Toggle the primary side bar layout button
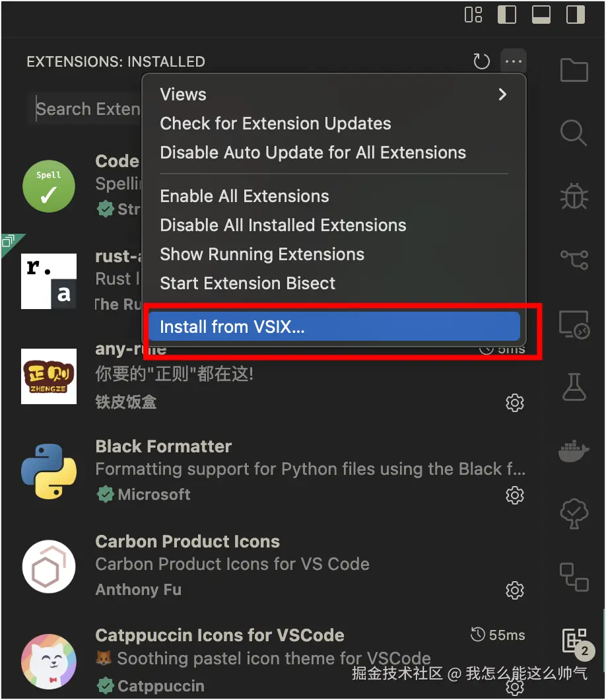Image resolution: width=606 pixels, height=700 pixels. click(x=507, y=15)
